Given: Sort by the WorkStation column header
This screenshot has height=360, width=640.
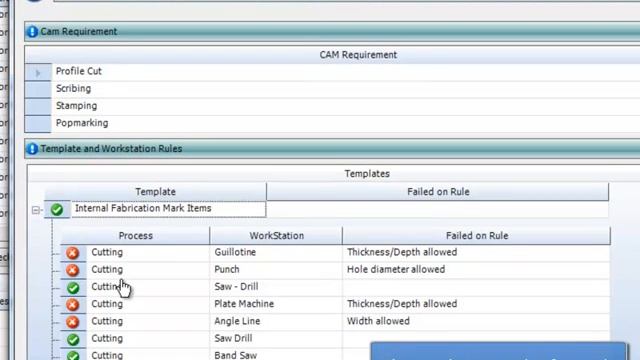Looking at the screenshot, I should (x=276, y=236).
